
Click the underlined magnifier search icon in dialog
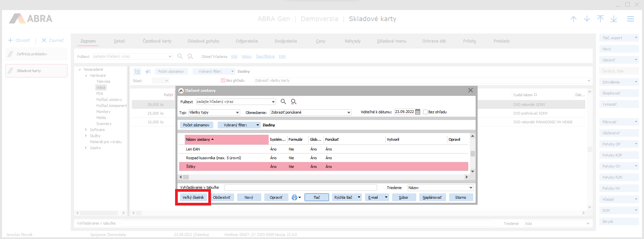point(293,102)
